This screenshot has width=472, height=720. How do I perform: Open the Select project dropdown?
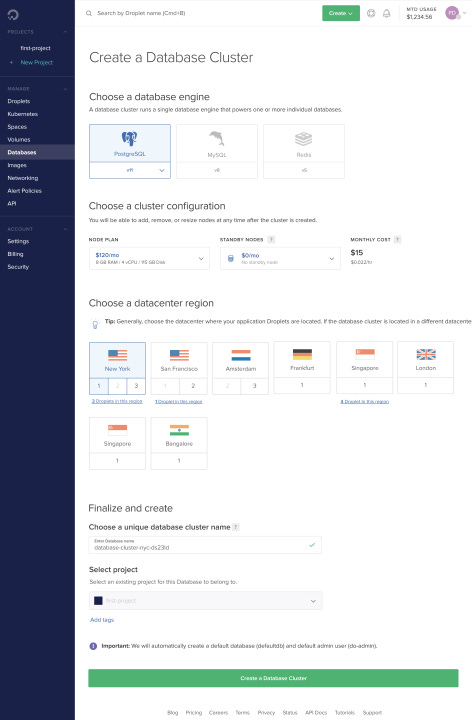(x=206, y=601)
